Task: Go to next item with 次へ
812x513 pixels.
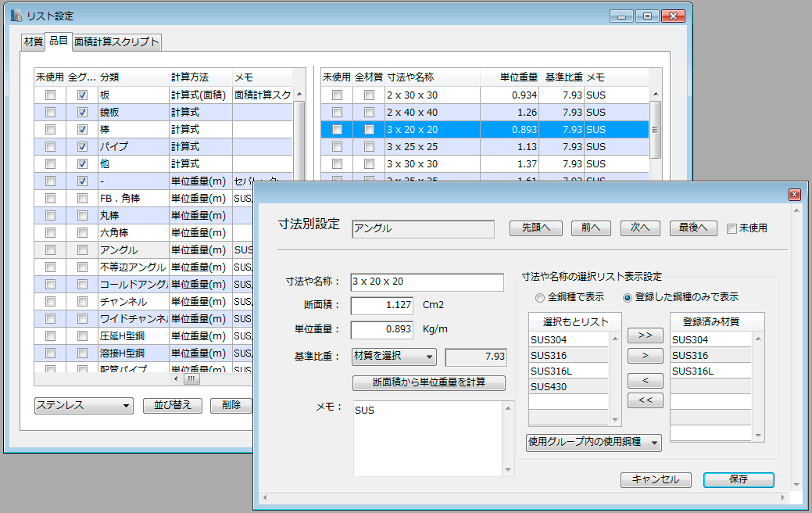Action: coord(640,228)
